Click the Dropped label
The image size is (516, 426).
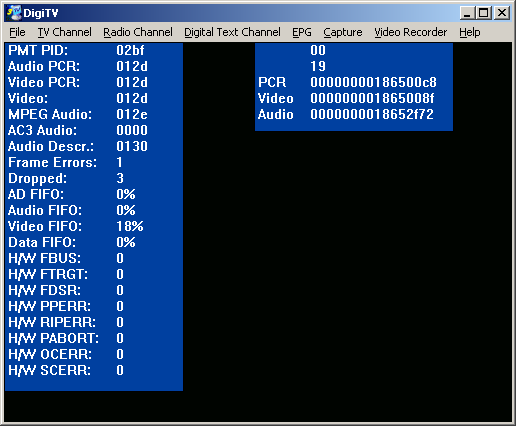click(37, 178)
